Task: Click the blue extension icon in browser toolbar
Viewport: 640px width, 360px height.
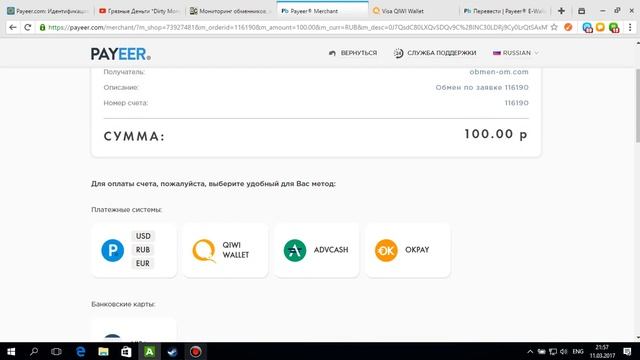Action: point(587,28)
